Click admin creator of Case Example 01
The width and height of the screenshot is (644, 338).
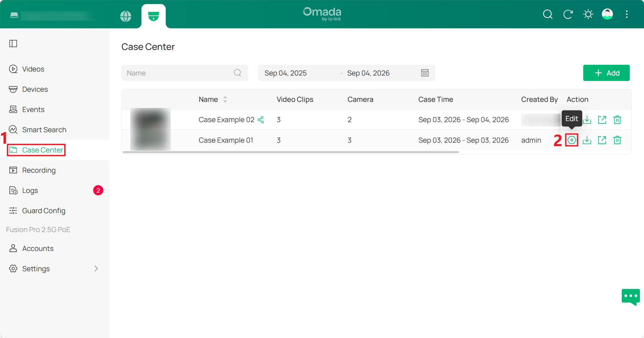point(531,140)
